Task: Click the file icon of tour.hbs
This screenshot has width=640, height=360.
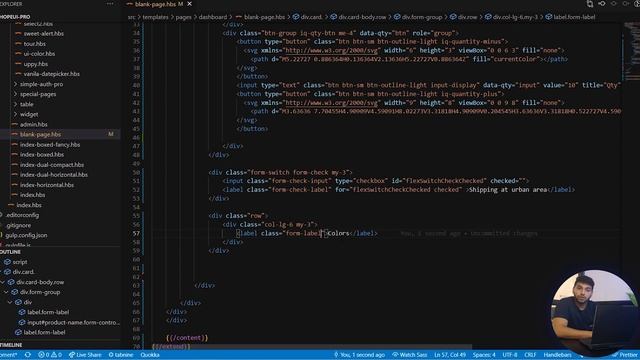Action: coord(18,44)
